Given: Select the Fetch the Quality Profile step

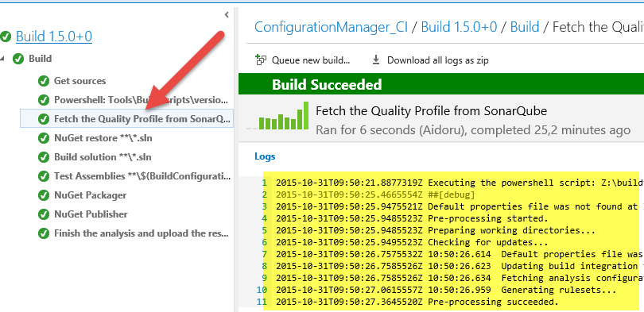Looking at the screenshot, I should [x=126, y=118].
